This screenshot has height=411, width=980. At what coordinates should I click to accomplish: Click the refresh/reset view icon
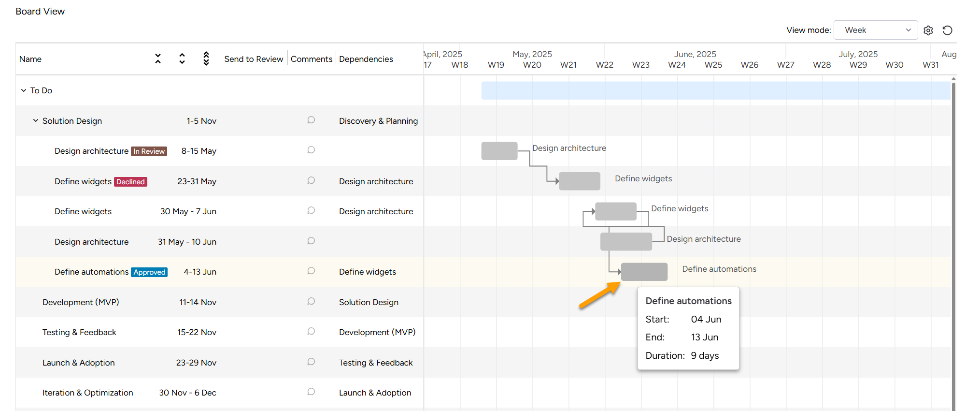point(947,30)
